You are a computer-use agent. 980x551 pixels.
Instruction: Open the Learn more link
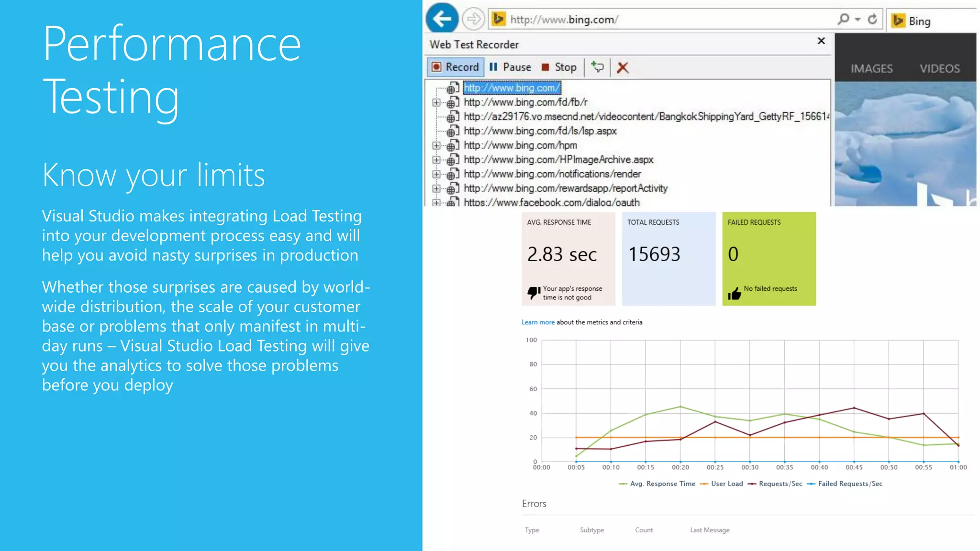(538, 322)
